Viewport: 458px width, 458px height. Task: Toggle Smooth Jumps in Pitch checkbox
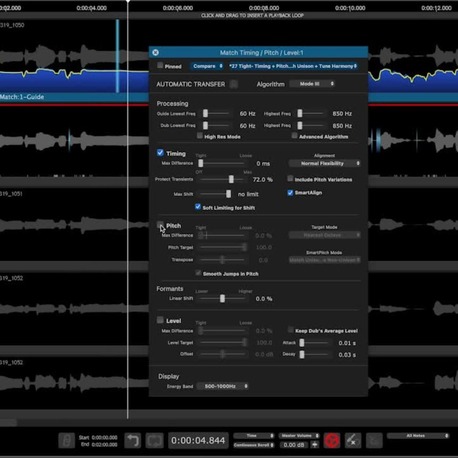pos(198,273)
